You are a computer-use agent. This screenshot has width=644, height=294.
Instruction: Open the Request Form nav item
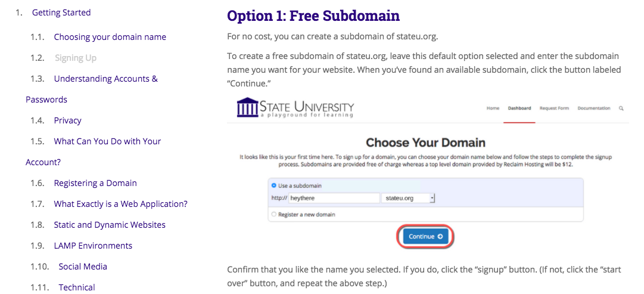point(554,109)
